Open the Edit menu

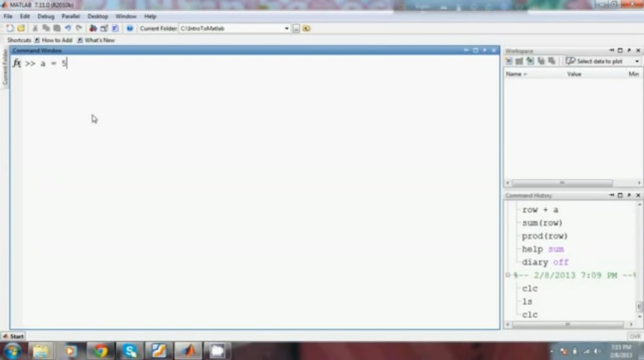point(24,16)
